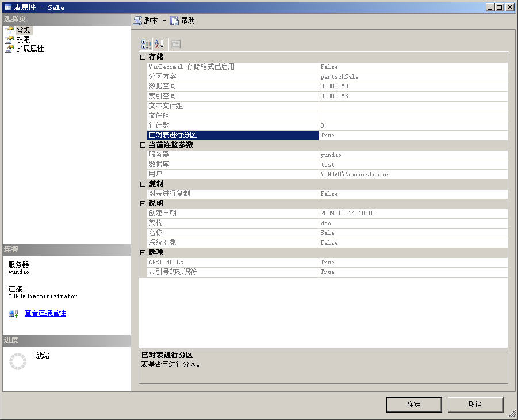This screenshot has height=420, width=518.
Task: Click the 查看连接属性 link
Action: [45, 313]
